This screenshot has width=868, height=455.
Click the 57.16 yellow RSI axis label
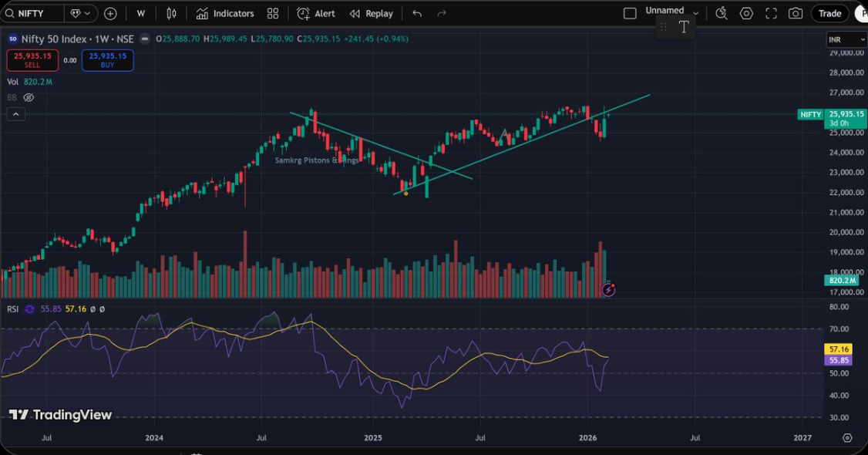[x=839, y=349]
